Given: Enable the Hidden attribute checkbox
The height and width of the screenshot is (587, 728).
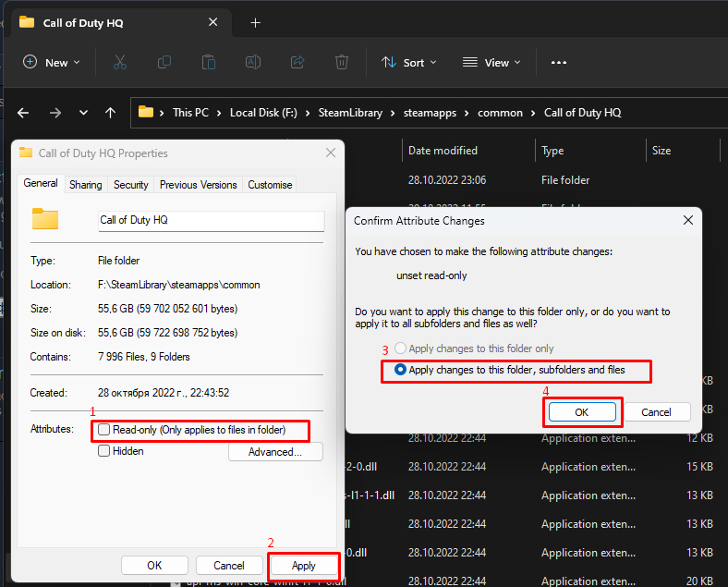Looking at the screenshot, I should 104,451.
